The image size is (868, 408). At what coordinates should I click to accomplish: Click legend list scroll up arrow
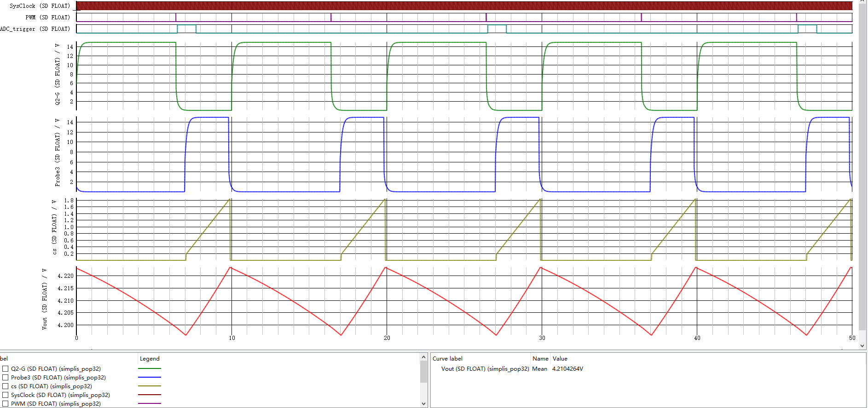click(x=424, y=357)
